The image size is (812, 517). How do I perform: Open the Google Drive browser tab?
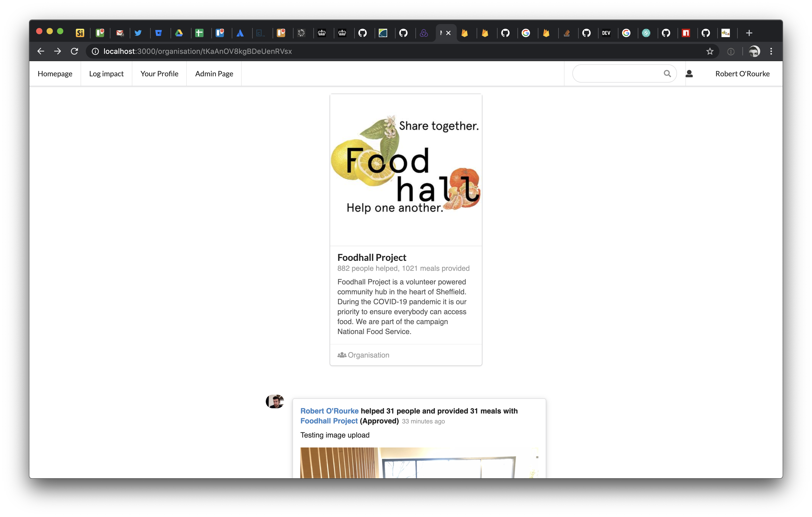tap(179, 33)
